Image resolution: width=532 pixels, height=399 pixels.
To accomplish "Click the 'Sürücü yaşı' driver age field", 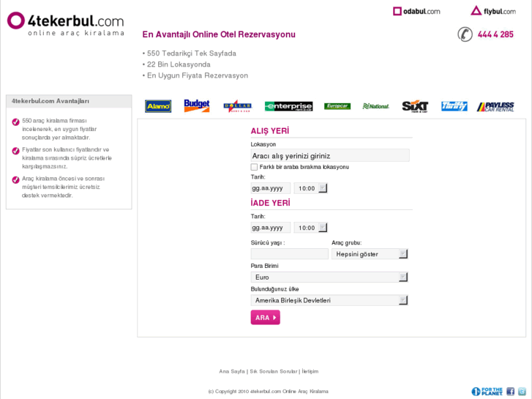I will click(x=289, y=254).
